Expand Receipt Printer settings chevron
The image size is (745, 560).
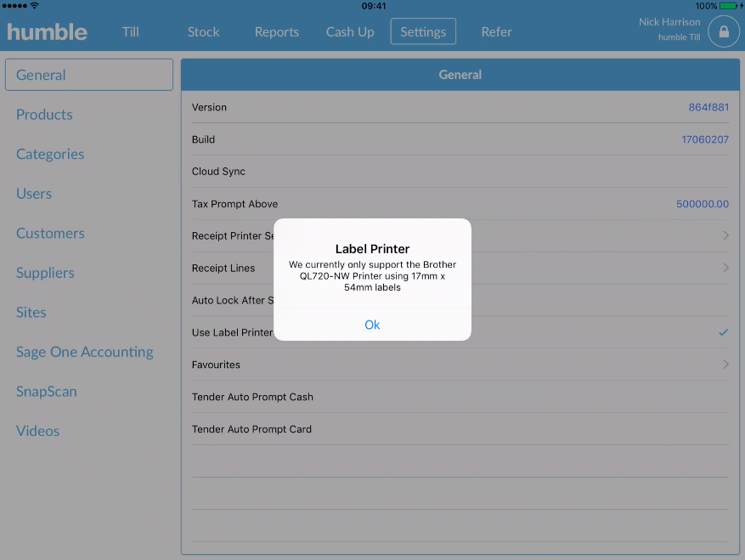725,235
